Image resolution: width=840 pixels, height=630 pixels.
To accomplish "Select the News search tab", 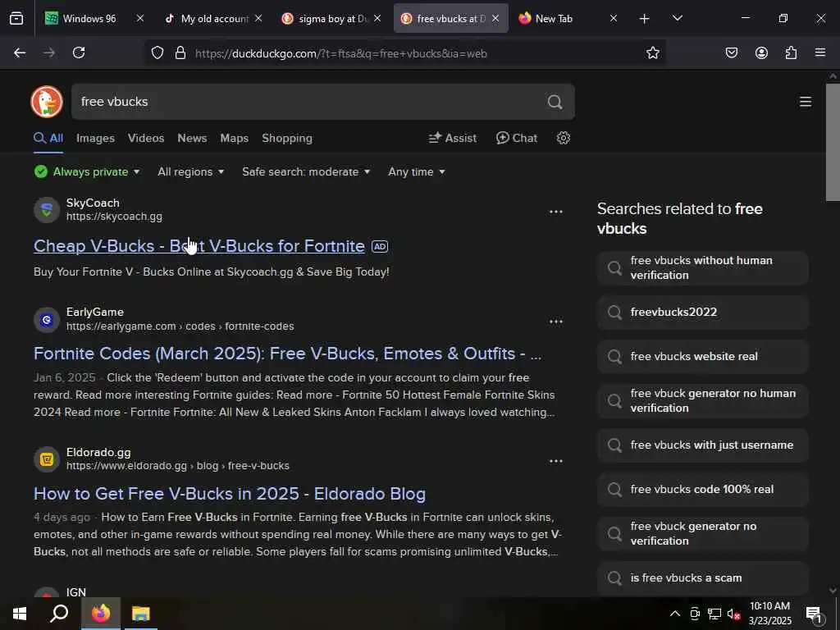I will pyautogui.click(x=192, y=138).
